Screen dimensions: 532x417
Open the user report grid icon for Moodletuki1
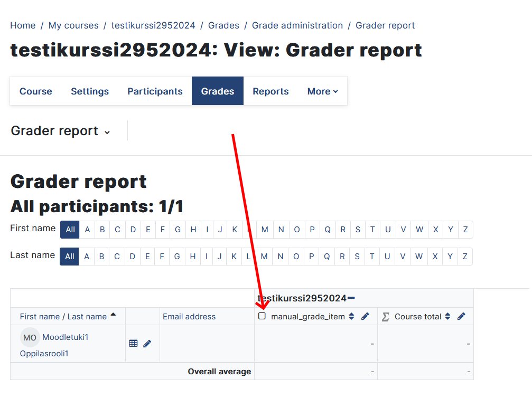tap(133, 344)
